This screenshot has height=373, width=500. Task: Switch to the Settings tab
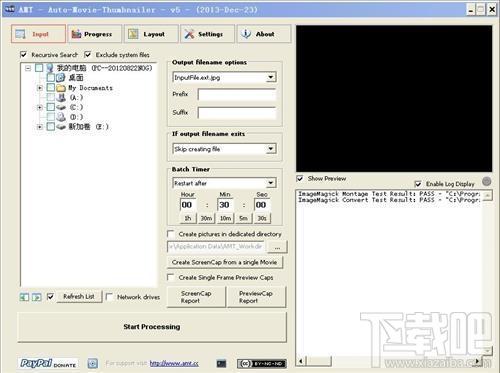tap(207, 34)
